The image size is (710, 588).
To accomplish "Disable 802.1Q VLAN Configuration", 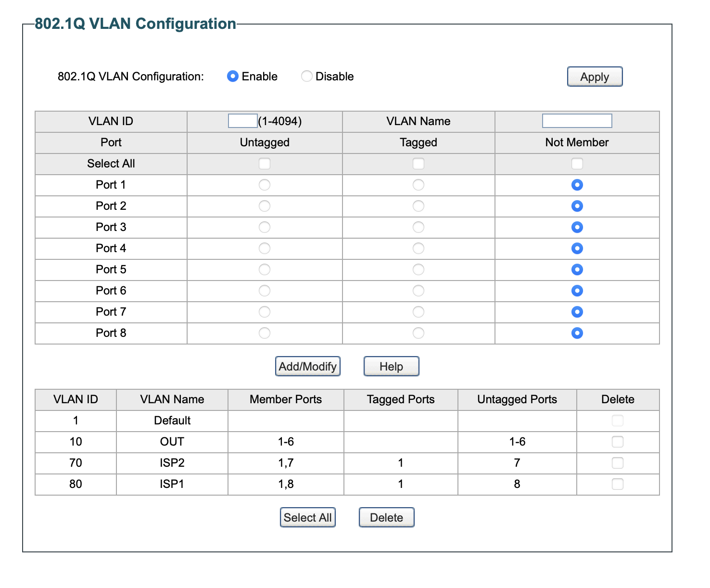I will pyautogui.click(x=306, y=76).
